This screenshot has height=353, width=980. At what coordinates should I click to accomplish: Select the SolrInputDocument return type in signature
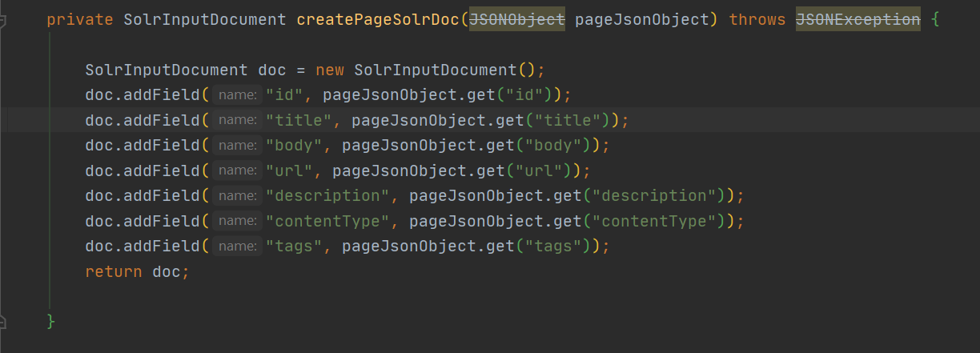click(x=205, y=19)
